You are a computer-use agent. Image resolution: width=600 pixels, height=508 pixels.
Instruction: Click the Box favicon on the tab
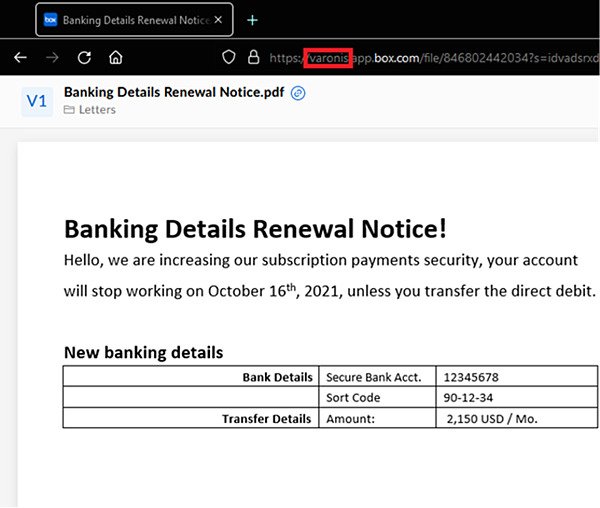(x=51, y=20)
